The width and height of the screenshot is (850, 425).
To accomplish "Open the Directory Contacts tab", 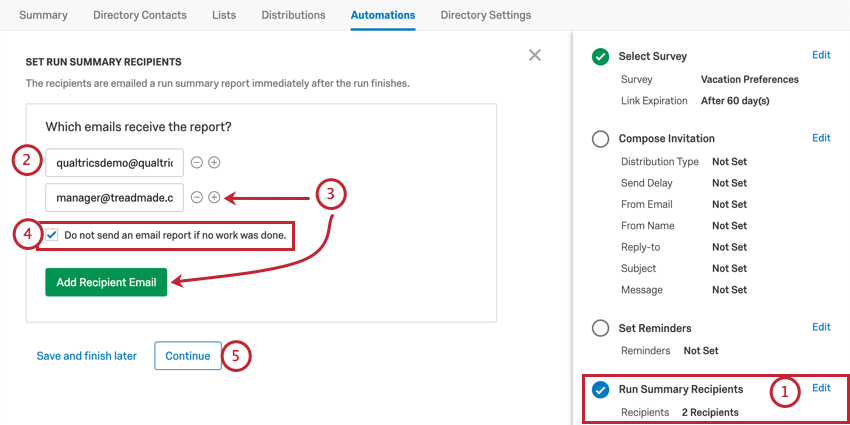I will click(x=140, y=15).
